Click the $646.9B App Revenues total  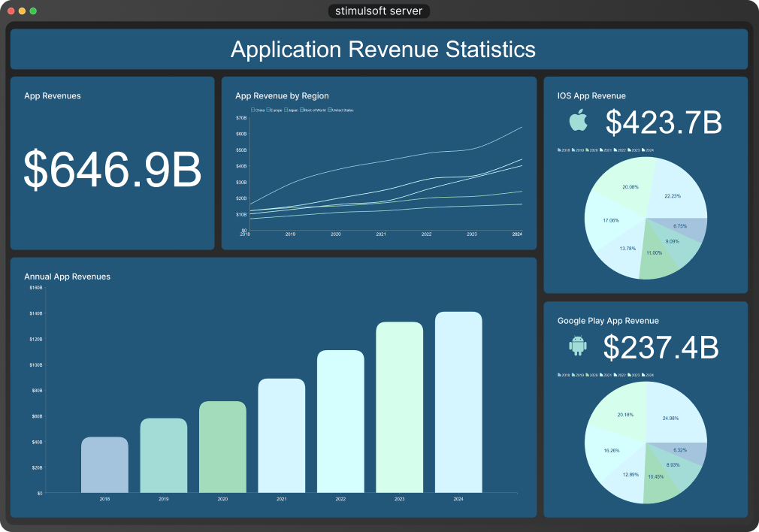tap(113, 170)
